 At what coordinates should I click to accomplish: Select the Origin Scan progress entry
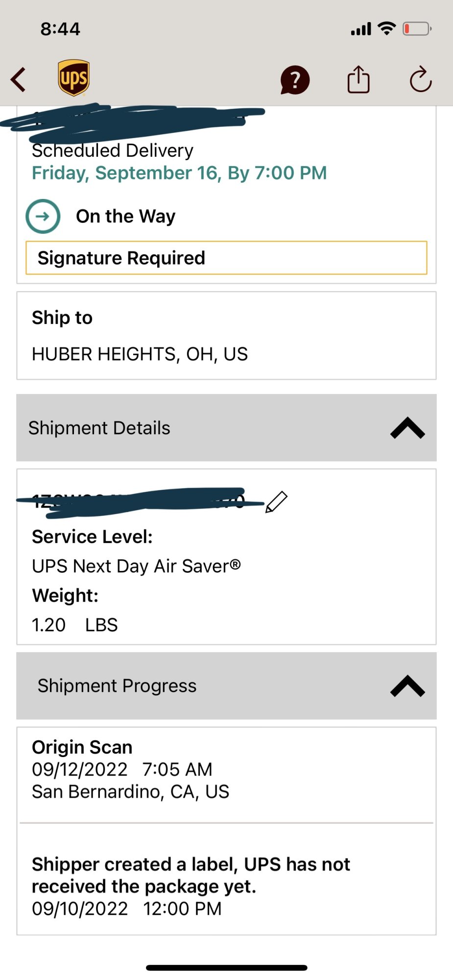[x=226, y=769]
